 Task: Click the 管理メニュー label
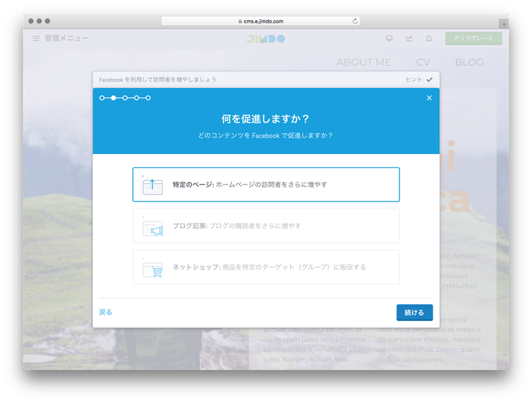click(67, 38)
